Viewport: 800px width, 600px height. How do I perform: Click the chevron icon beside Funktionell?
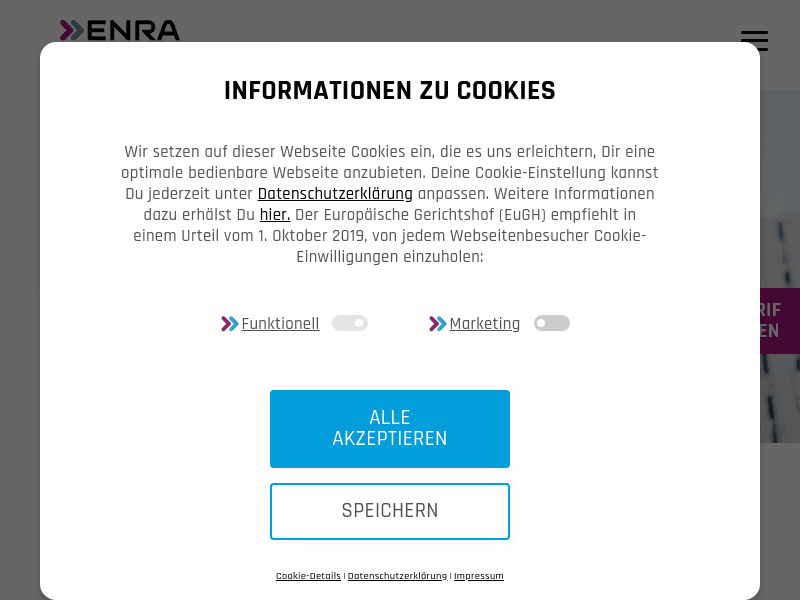coord(229,323)
